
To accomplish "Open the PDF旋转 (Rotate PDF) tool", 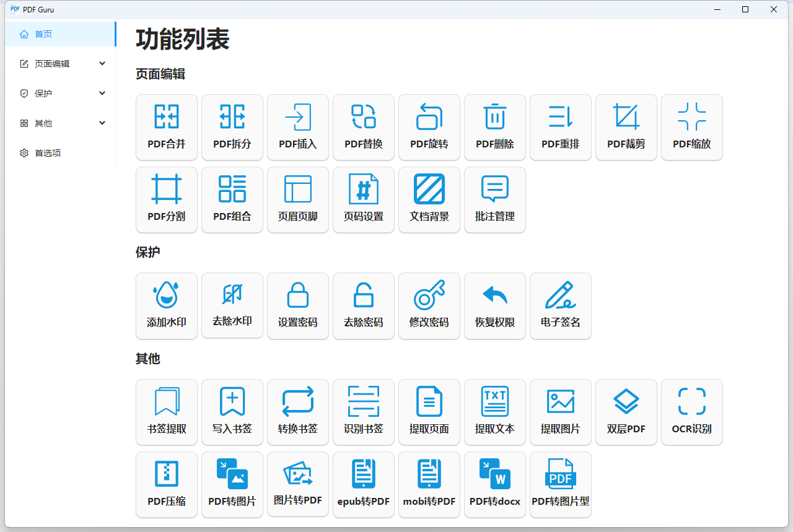I will pyautogui.click(x=429, y=127).
